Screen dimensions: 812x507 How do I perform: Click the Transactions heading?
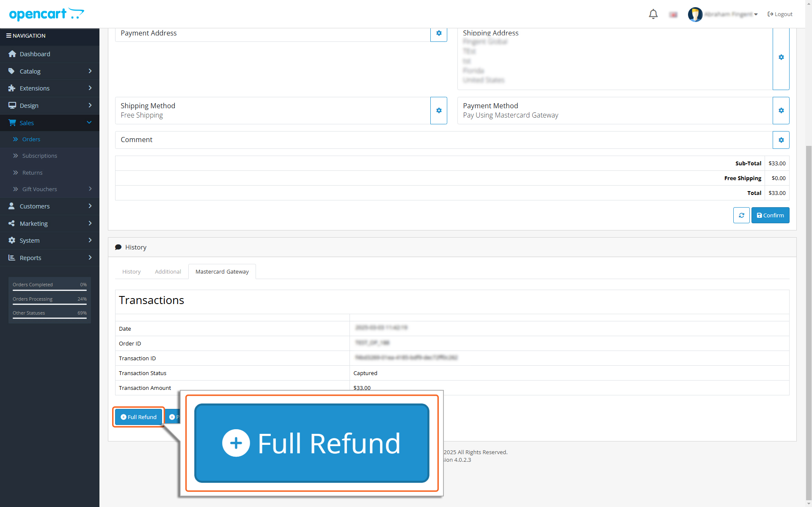(x=151, y=300)
